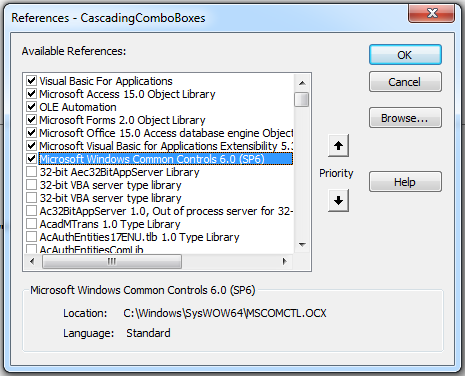
Task: Uncheck Visual Basic For Applications reference
Action: [x=31, y=81]
